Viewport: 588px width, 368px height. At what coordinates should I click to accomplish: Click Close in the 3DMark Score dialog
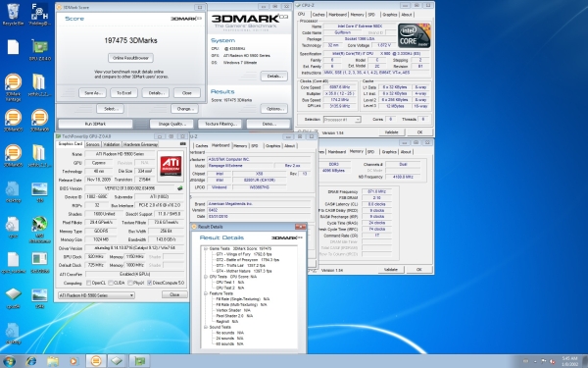[187, 93]
